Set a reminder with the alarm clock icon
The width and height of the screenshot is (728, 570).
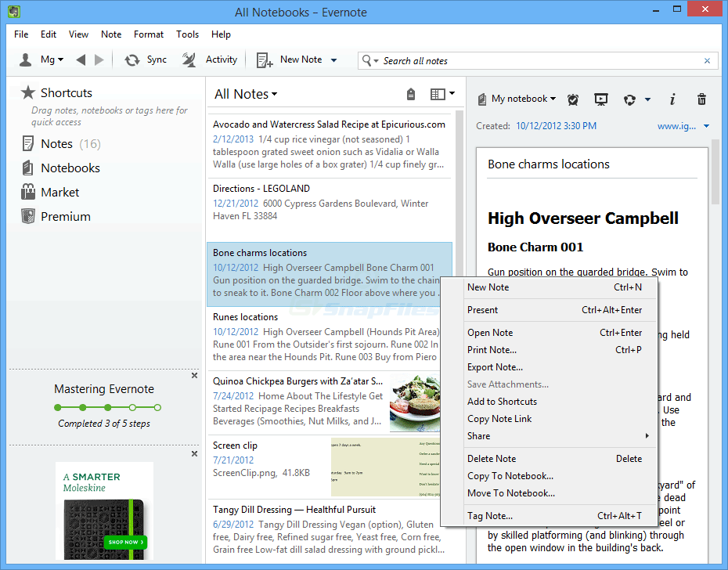click(x=573, y=99)
